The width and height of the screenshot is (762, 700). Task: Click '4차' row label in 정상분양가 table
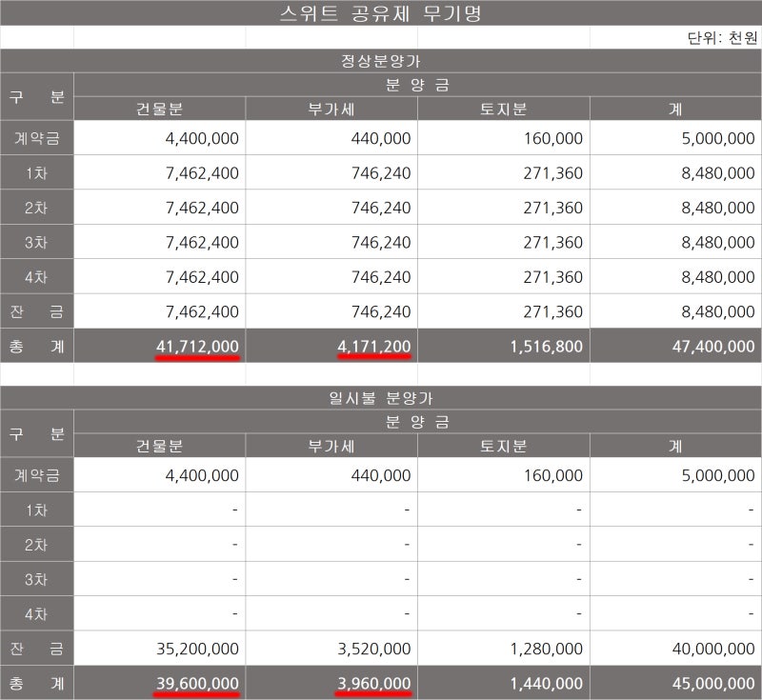tap(37, 277)
